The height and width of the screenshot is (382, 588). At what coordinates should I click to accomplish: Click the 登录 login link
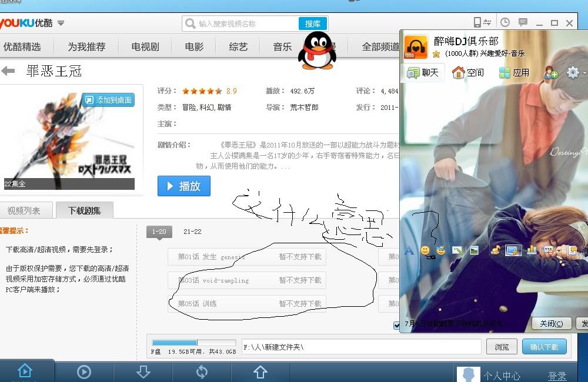point(557,376)
